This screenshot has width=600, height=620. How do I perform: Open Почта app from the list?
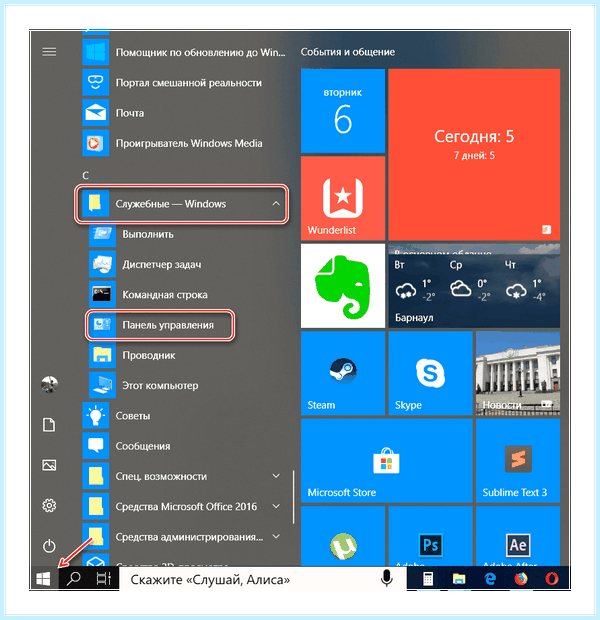point(184,113)
